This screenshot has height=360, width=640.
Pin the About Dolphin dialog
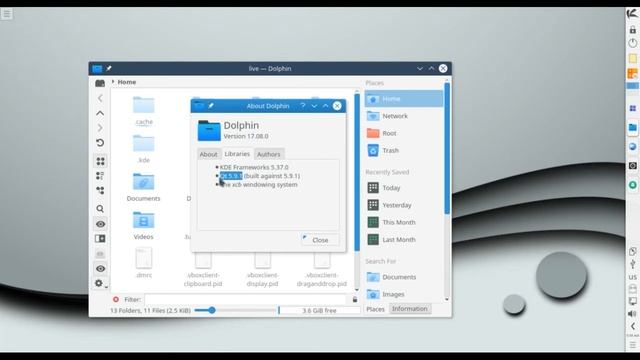[211, 106]
